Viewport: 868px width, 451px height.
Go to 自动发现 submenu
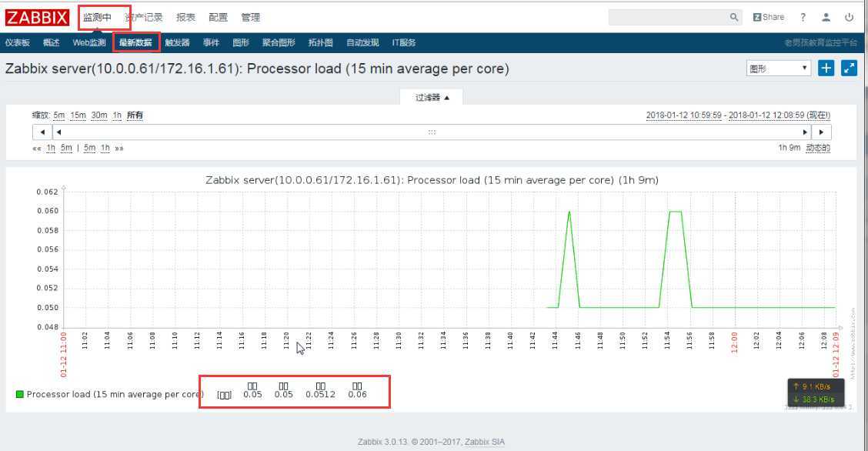tap(362, 42)
